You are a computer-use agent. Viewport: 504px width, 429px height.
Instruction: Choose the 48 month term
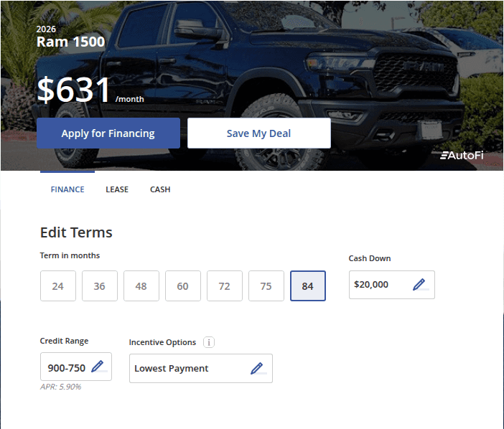pos(141,286)
